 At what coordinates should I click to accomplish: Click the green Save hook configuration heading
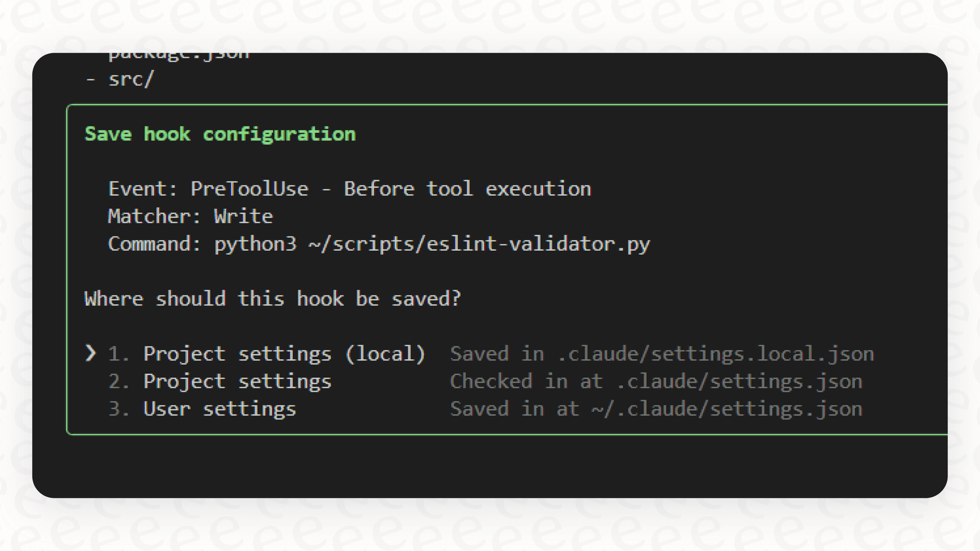tap(220, 134)
